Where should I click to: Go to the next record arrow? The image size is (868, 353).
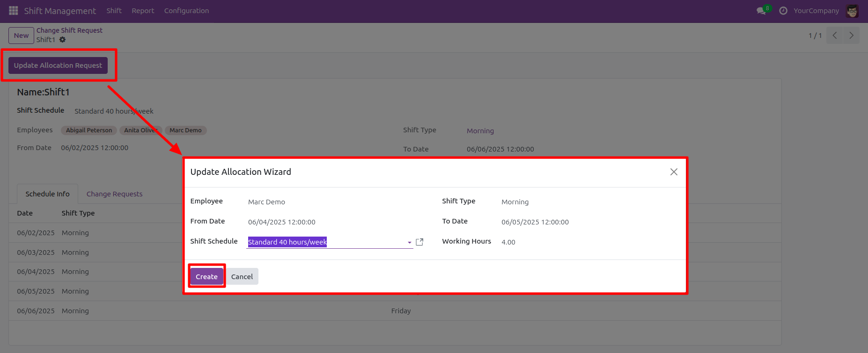tap(851, 36)
